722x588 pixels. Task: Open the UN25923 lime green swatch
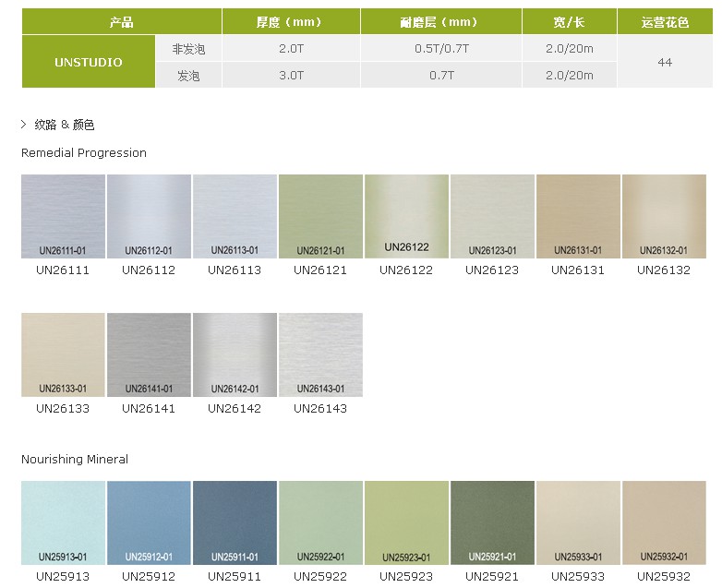pos(406,523)
